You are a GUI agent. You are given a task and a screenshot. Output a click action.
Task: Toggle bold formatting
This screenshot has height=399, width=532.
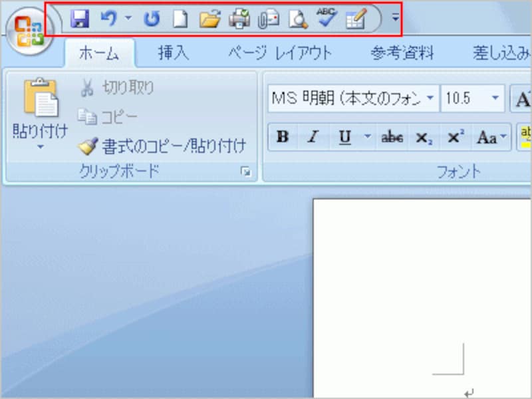[x=283, y=137]
